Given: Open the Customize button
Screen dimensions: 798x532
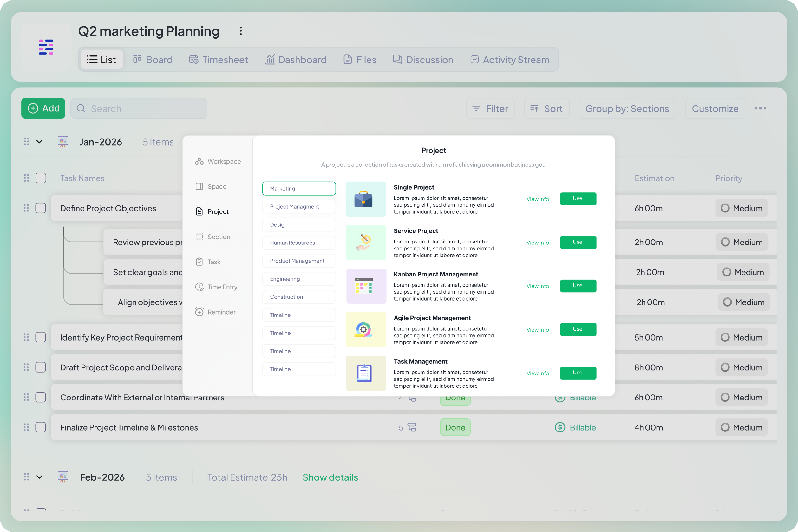Looking at the screenshot, I should pyautogui.click(x=715, y=108).
